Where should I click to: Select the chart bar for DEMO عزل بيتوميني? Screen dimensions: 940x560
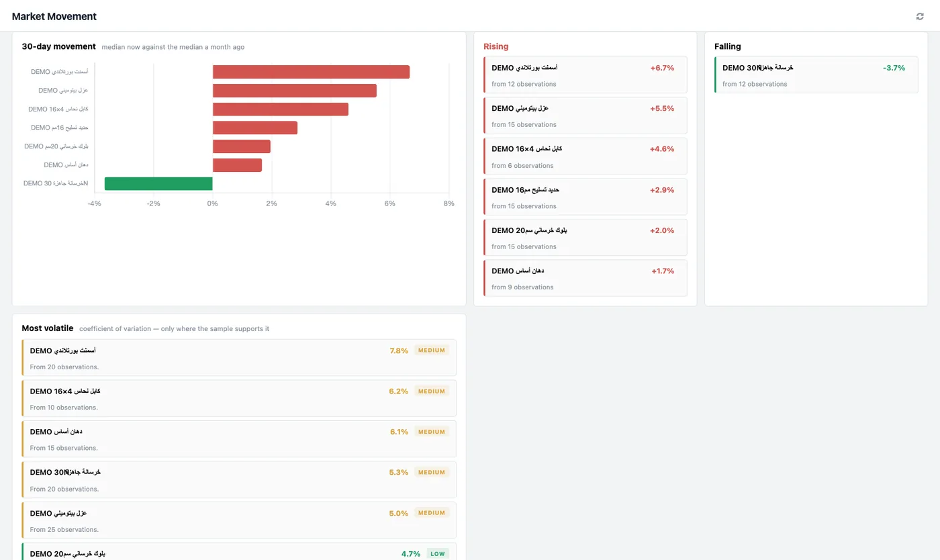point(295,91)
